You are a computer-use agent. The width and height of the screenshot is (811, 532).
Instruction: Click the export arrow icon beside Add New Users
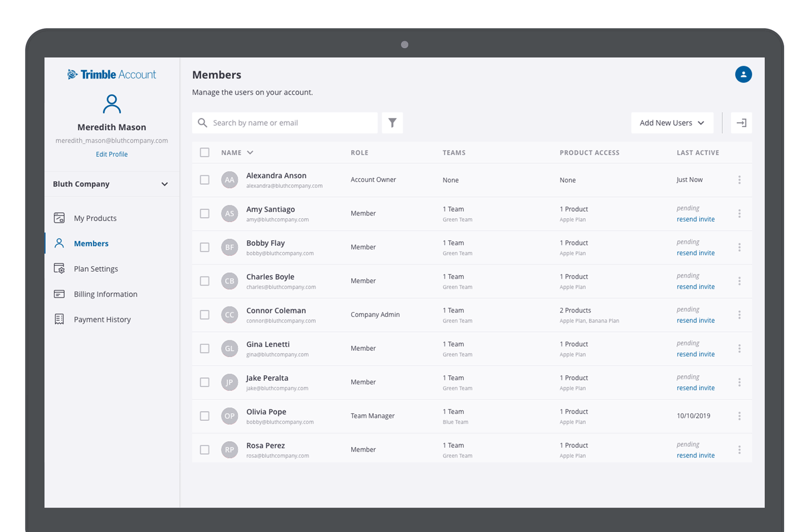point(741,123)
